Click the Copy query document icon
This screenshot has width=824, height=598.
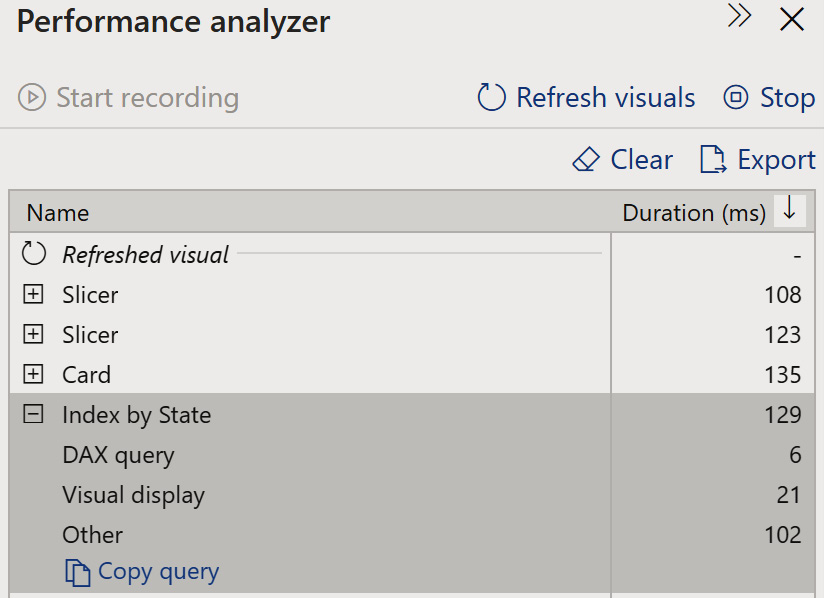point(77,572)
